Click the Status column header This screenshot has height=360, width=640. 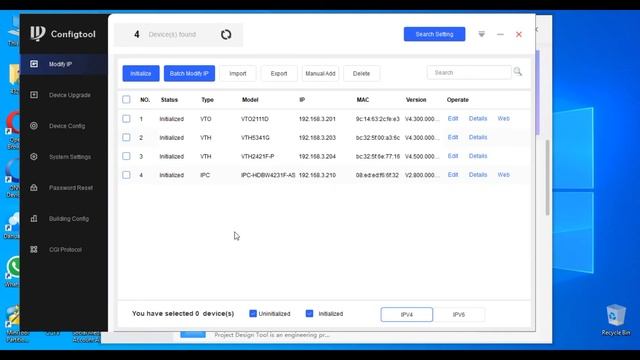click(x=169, y=100)
